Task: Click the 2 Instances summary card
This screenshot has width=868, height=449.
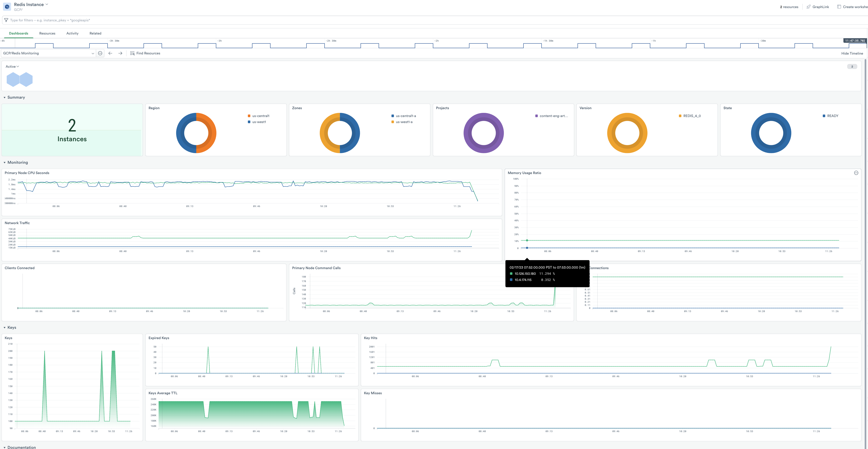Action: 72,130
